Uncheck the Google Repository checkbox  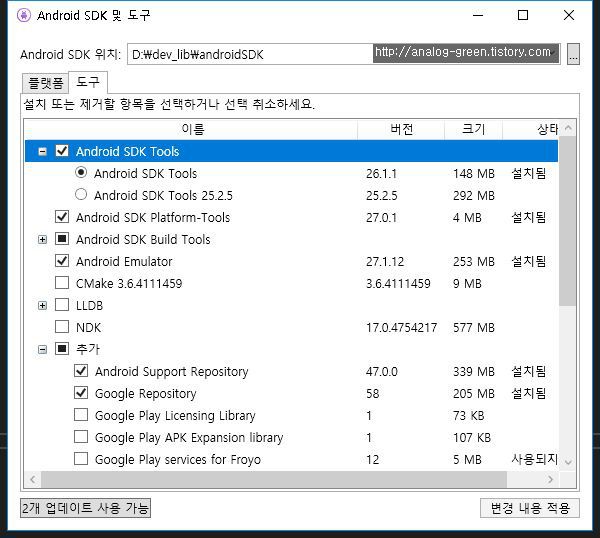pos(81,393)
